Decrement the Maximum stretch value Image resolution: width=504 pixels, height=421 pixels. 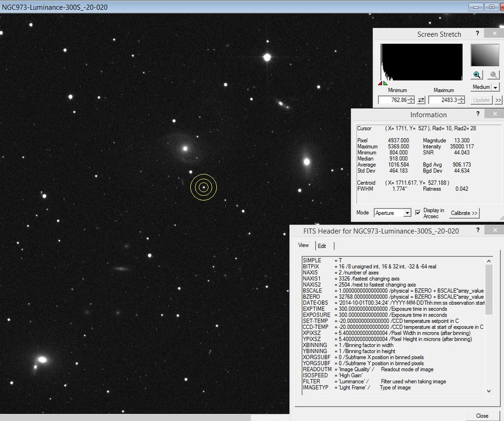[x=461, y=102]
